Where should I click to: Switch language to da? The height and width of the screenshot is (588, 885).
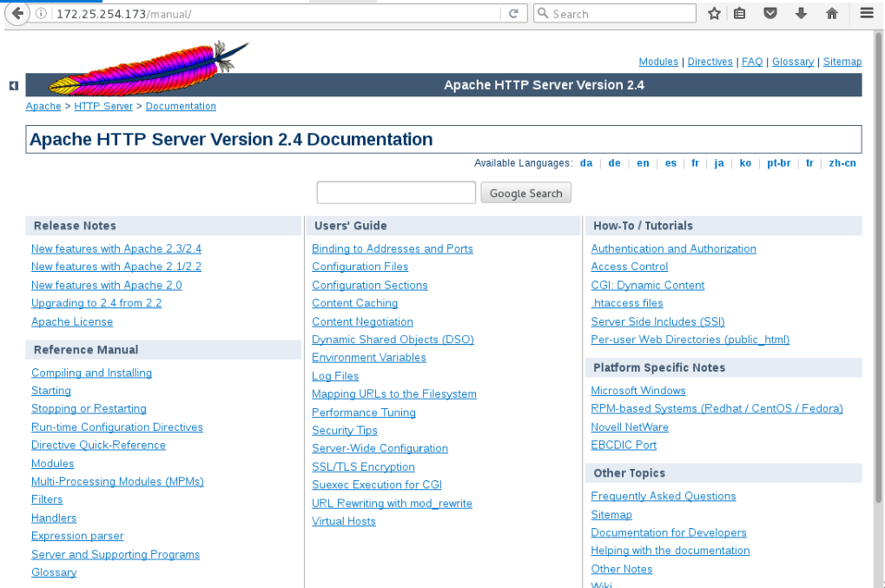pos(586,163)
